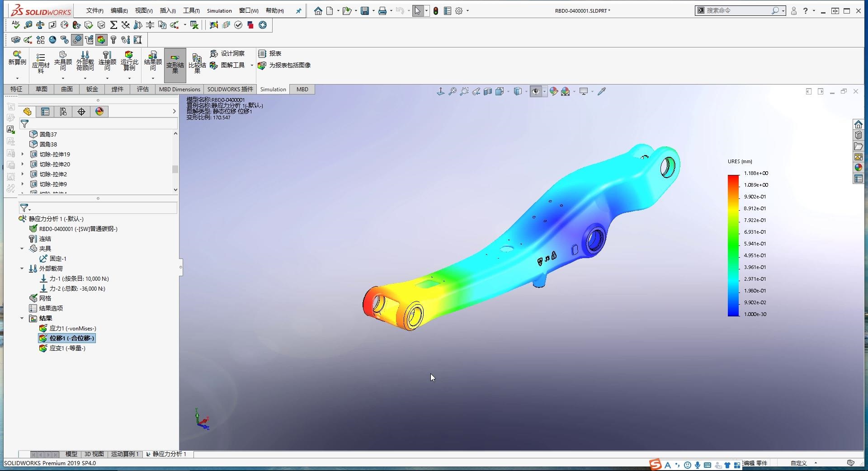The width and height of the screenshot is (868, 471).
Task: Click the print icon
Action: coord(382,11)
